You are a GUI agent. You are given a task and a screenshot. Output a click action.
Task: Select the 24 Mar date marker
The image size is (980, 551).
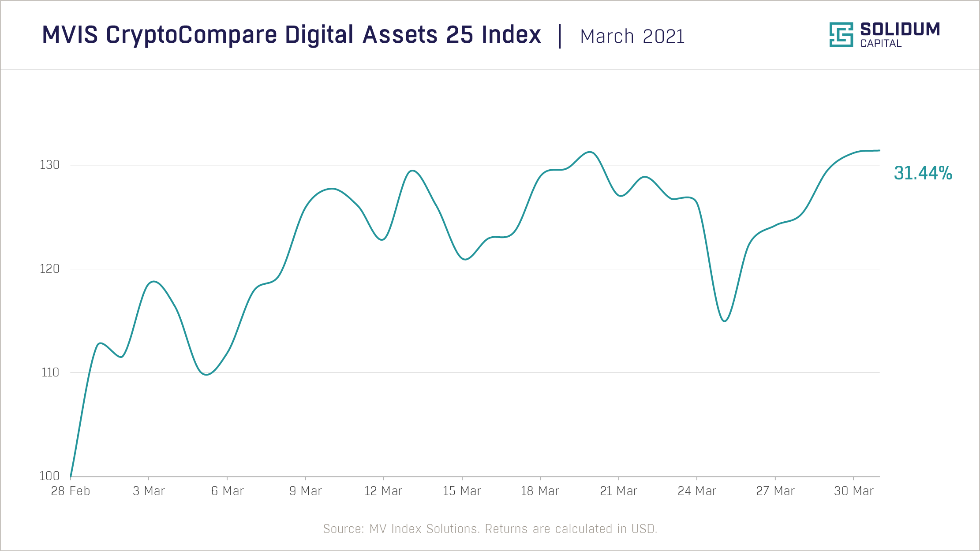point(697,491)
